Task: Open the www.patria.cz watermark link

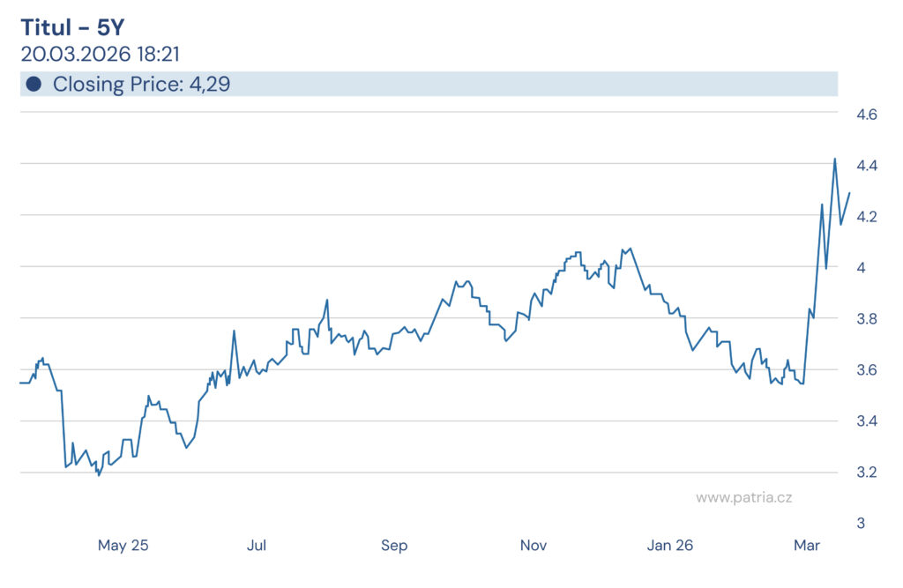Action: [x=743, y=497]
